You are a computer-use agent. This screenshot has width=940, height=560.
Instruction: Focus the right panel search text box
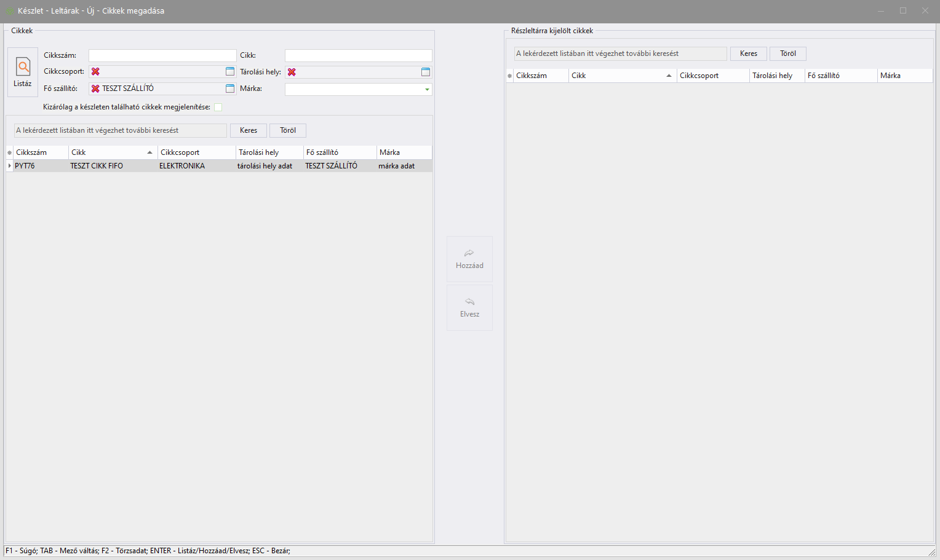click(x=620, y=53)
